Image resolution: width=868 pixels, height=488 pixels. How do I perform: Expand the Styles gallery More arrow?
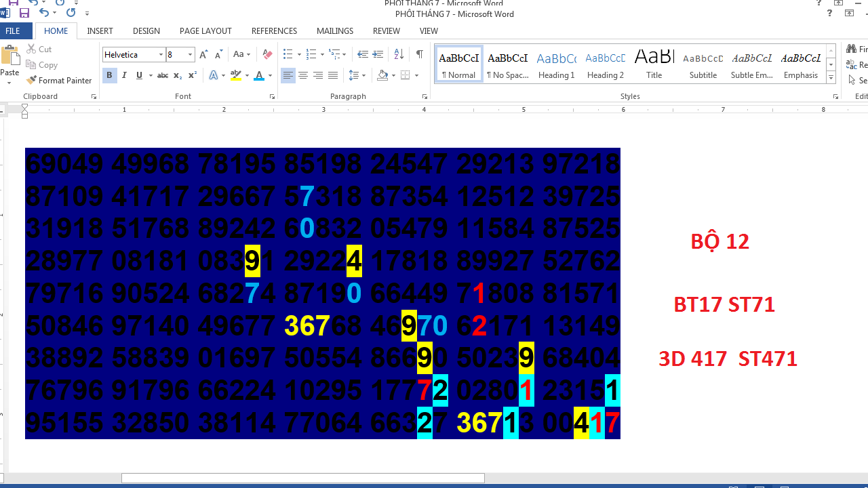coord(831,78)
